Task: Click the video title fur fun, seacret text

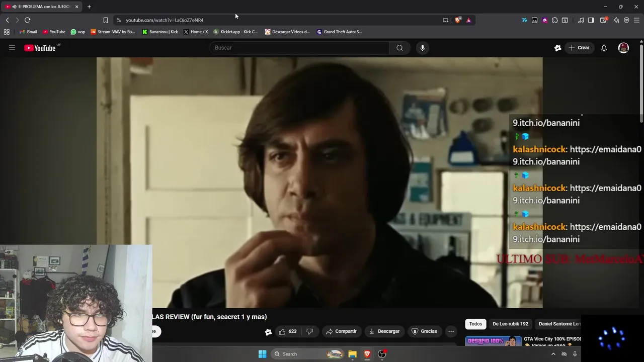Action: (x=209, y=317)
